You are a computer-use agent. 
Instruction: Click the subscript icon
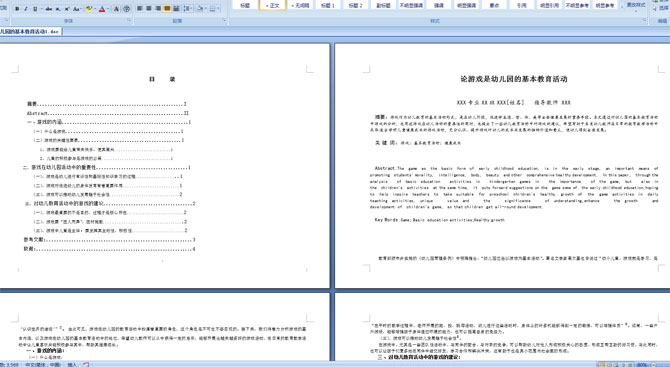[x=58, y=9]
